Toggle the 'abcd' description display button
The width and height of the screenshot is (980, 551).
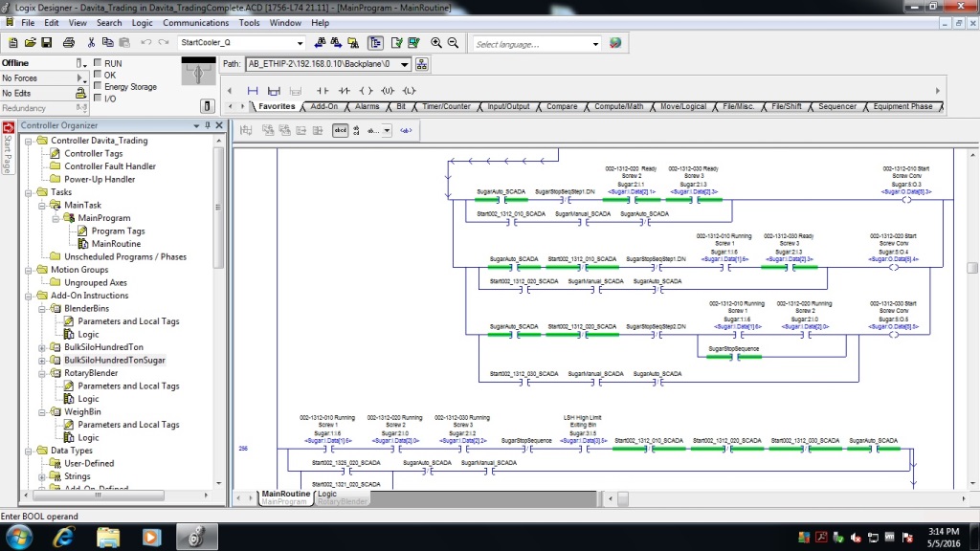click(x=340, y=130)
